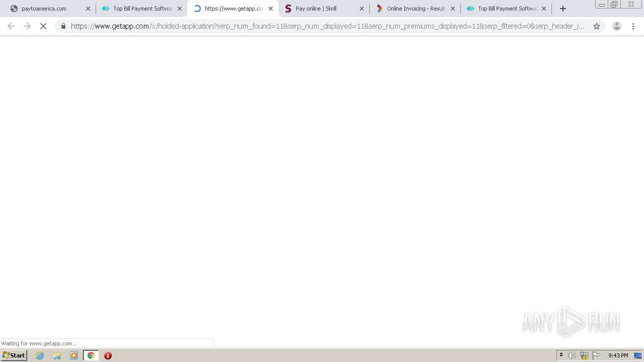The width and height of the screenshot is (644, 362).
Task: Switch to the Online Invoicing - Results tab
Action: [x=416, y=9]
